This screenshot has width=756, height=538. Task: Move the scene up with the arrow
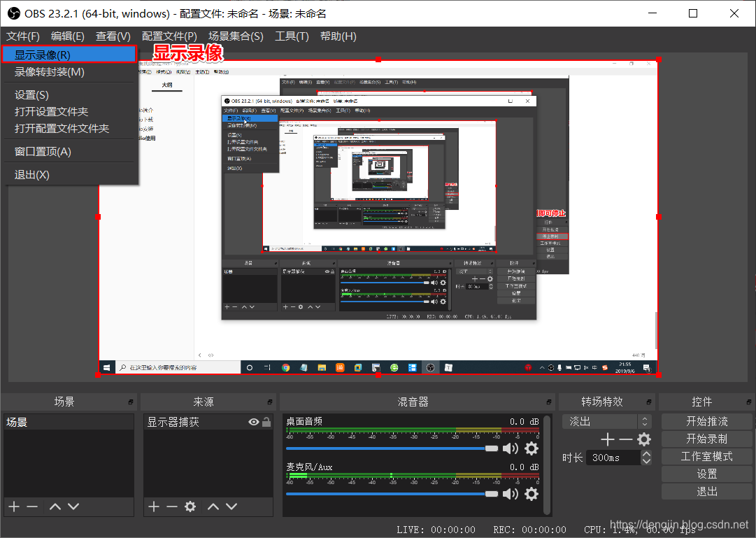(x=55, y=506)
